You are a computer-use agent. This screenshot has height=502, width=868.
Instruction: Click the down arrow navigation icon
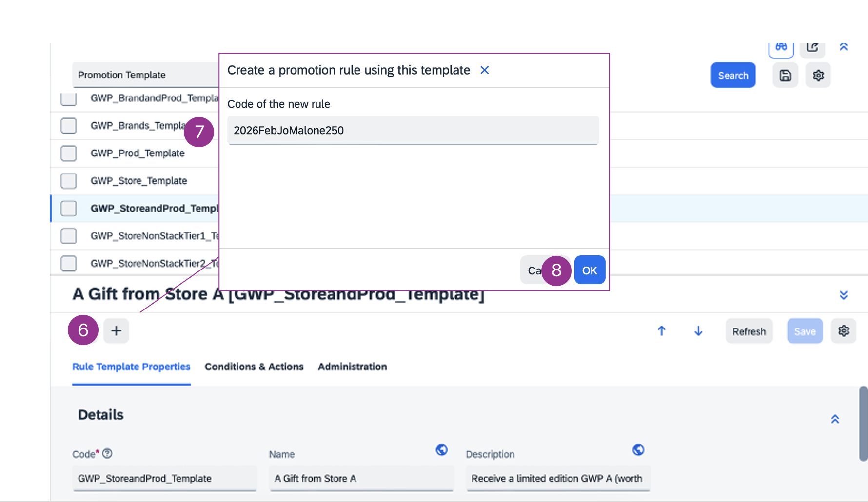698,331
